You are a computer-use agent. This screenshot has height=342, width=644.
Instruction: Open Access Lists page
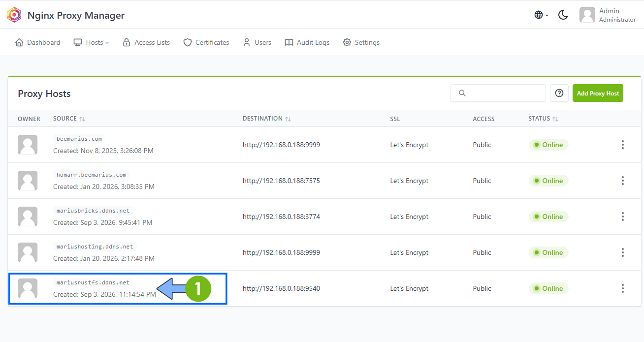point(146,42)
